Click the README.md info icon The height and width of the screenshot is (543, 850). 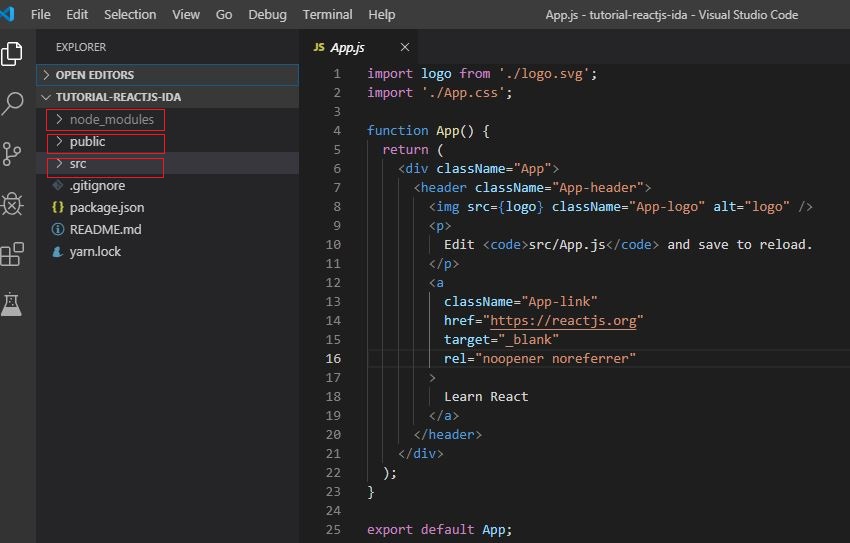(x=57, y=229)
